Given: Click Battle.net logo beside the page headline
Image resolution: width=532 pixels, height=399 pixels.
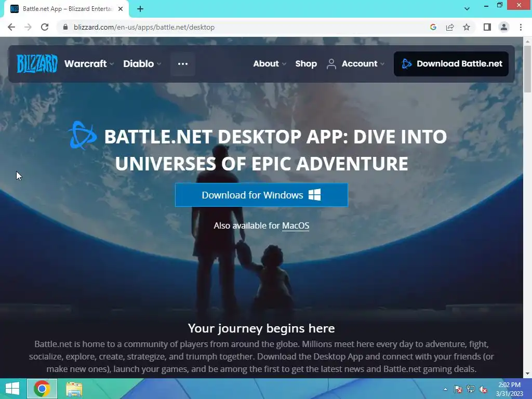Looking at the screenshot, I should click(x=82, y=136).
